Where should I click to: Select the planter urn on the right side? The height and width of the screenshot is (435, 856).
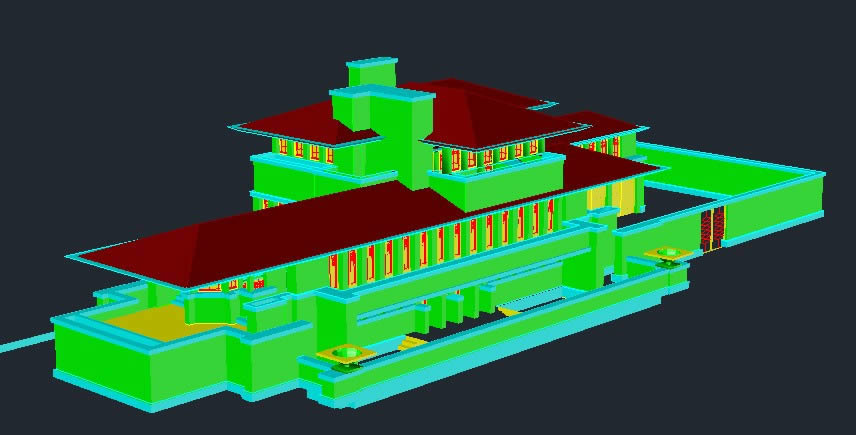click(x=663, y=255)
